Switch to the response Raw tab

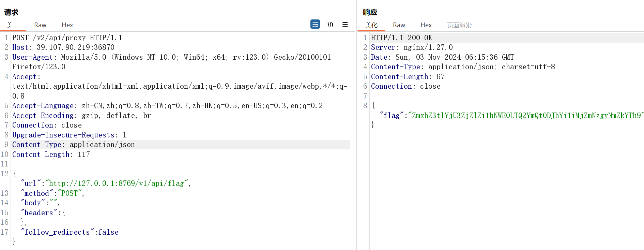(x=399, y=25)
